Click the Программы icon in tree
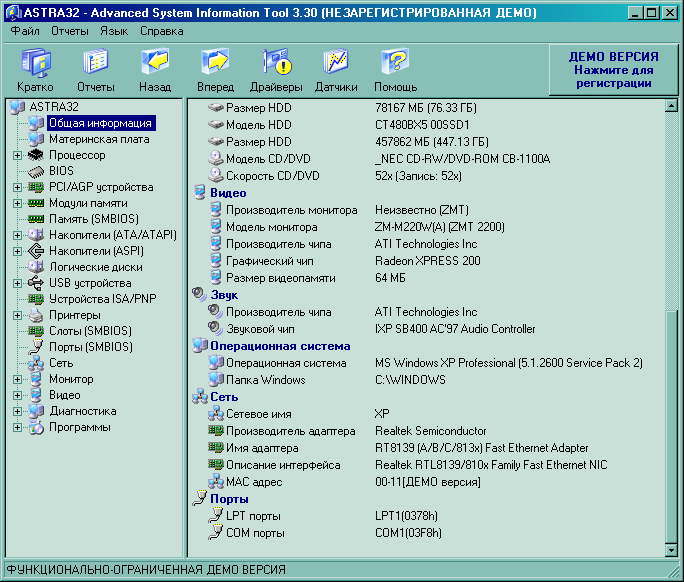This screenshot has height=582, width=684. coord(37,427)
